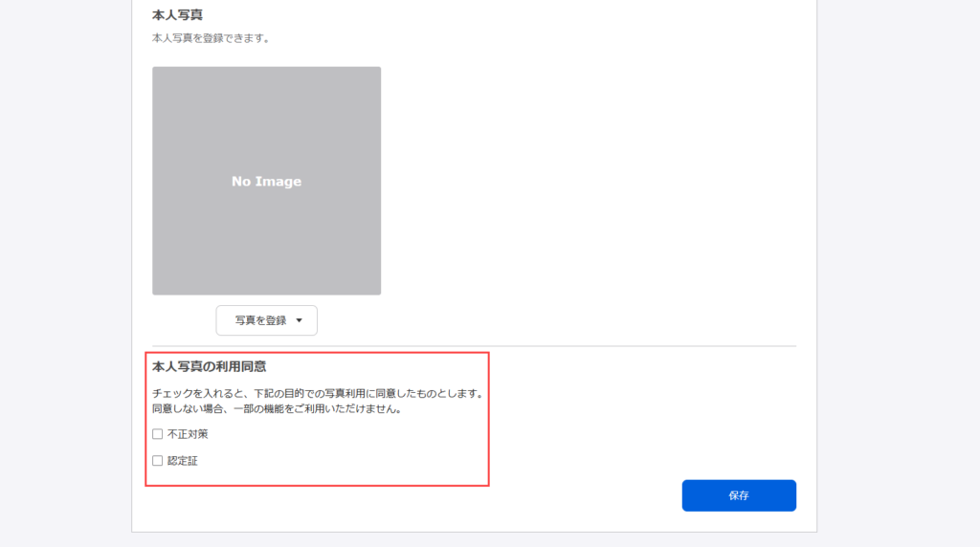Check the 認定証 checkbox
This screenshot has height=547, width=980.
158,461
